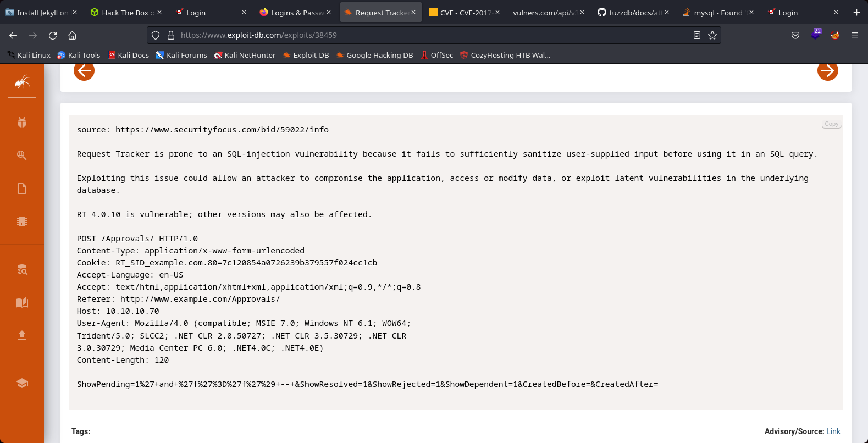Open the OffSec bookmark
Screen dimensions: 868x443
click(437, 55)
